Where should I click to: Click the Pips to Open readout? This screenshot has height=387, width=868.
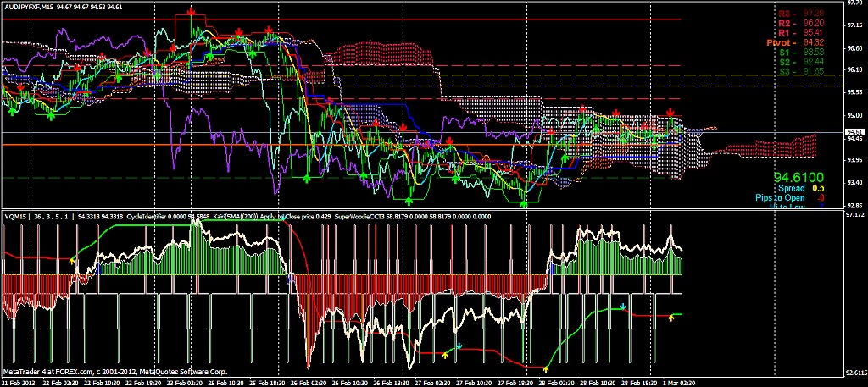pos(789,197)
